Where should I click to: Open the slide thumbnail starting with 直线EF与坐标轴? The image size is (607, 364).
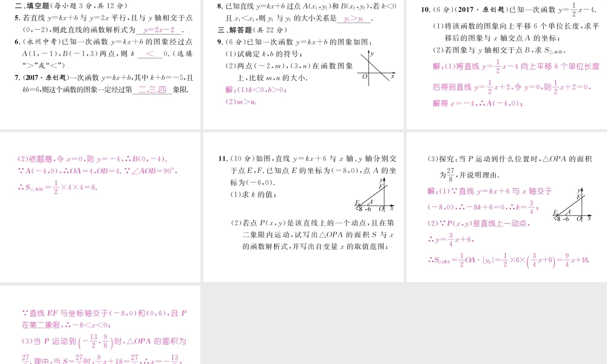100,325
